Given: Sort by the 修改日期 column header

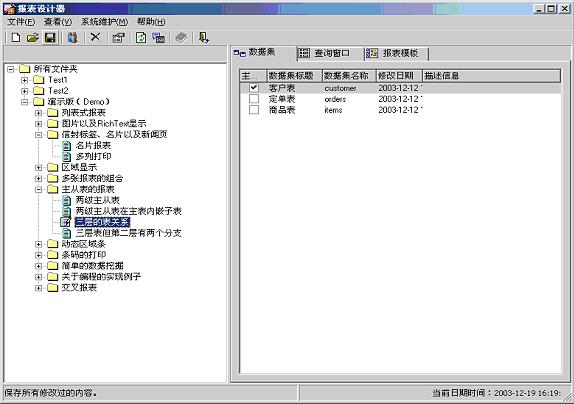Looking at the screenshot, I should 399,76.
